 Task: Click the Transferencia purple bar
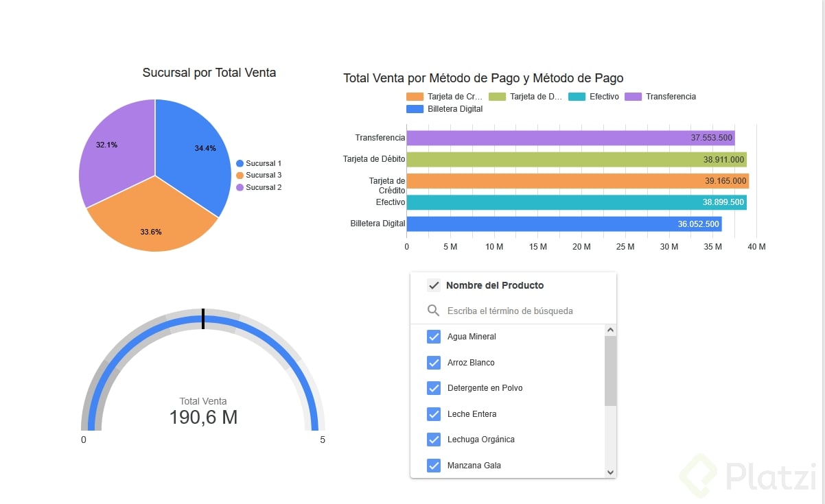coord(570,138)
